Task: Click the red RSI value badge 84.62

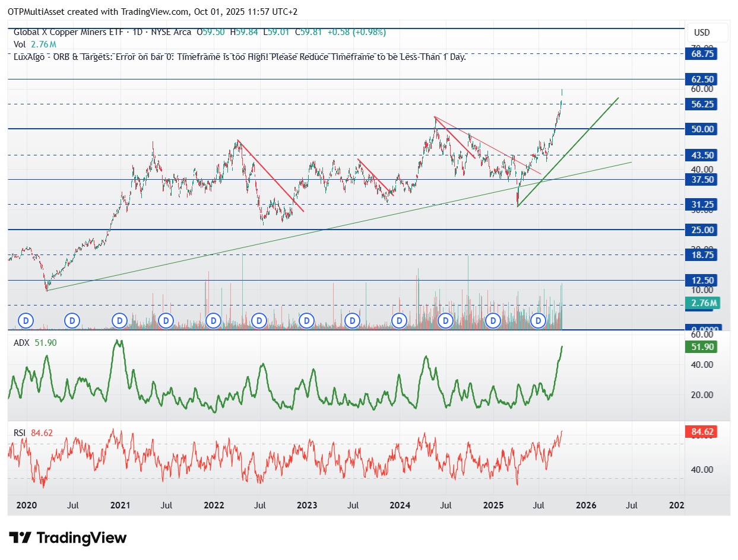Action: (x=701, y=432)
